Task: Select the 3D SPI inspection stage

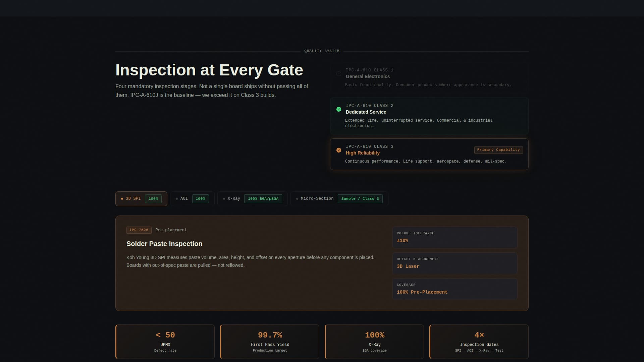Action: pyautogui.click(x=141, y=198)
